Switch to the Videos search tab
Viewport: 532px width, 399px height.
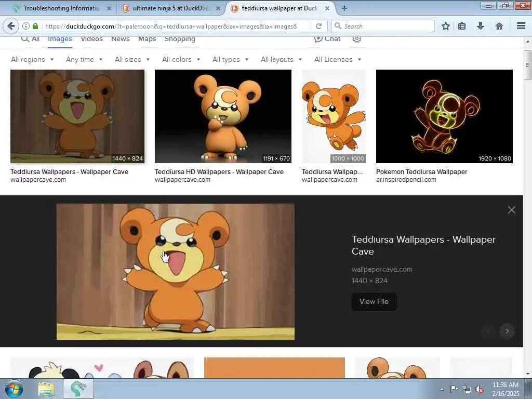tap(91, 39)
